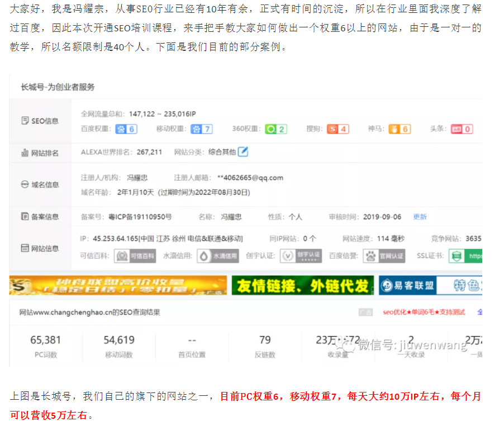This screenshot has width=504, height=421.
Task: Click the IP address 45.253.64.165
Action: coord(116,239)
